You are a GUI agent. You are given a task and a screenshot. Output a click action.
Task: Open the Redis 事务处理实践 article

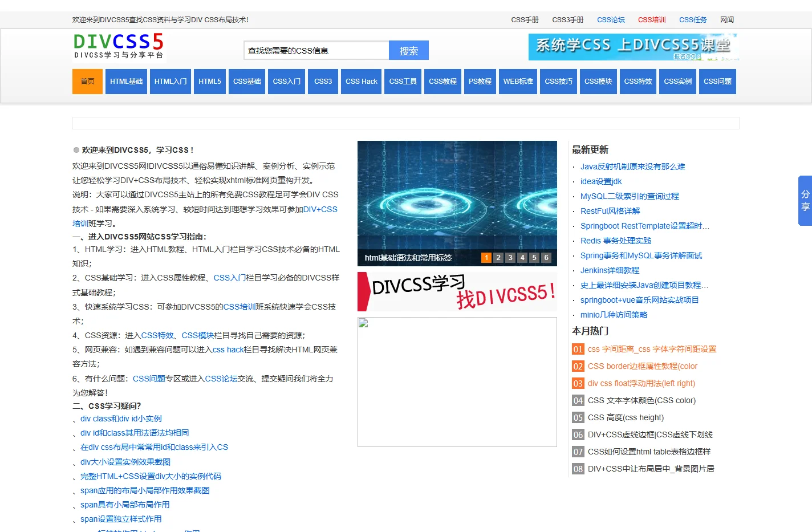point(616,241)
